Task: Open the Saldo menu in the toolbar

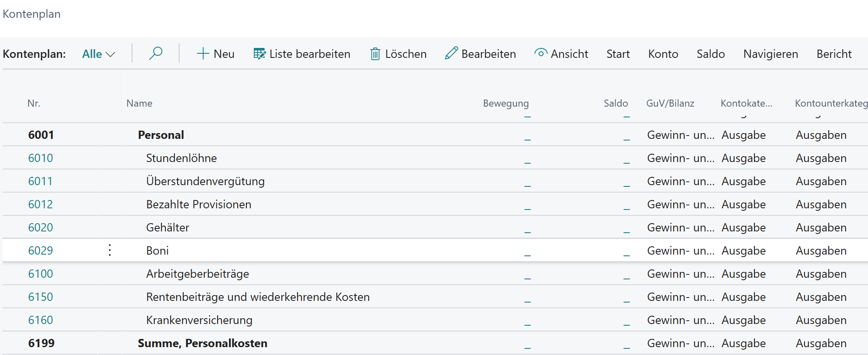Action: tap(710, 54)
